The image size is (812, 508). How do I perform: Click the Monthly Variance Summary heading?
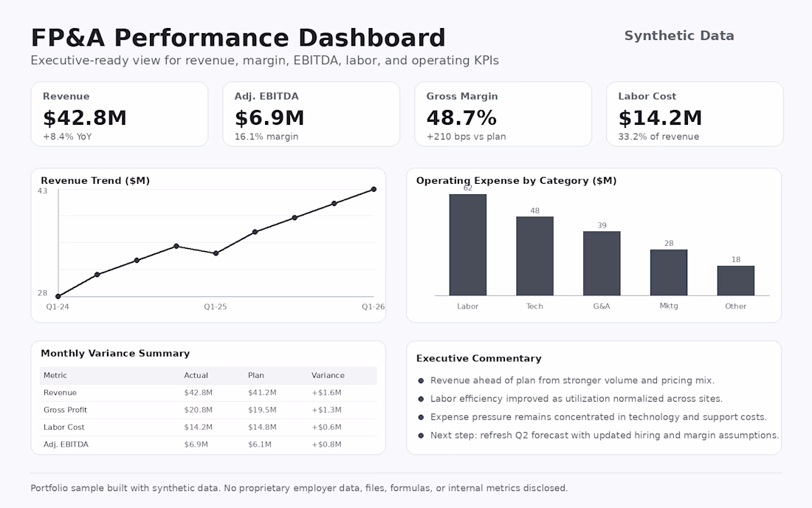coord(115,353)
